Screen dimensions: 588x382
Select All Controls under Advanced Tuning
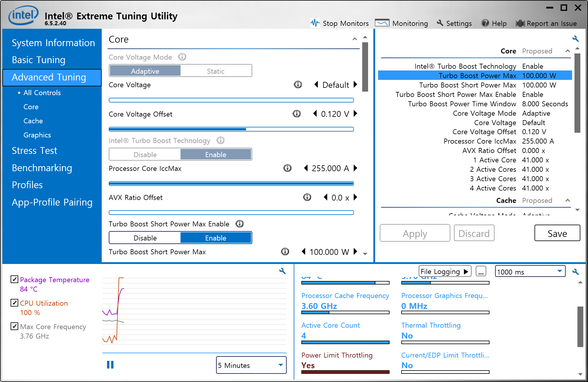(x=42, y=93)
